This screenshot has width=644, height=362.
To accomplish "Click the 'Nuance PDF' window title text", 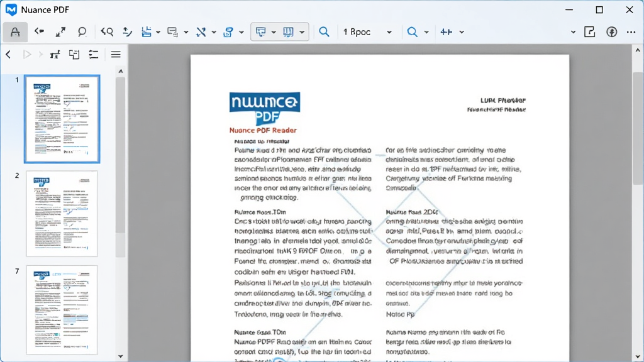I will tap(45, 9).
